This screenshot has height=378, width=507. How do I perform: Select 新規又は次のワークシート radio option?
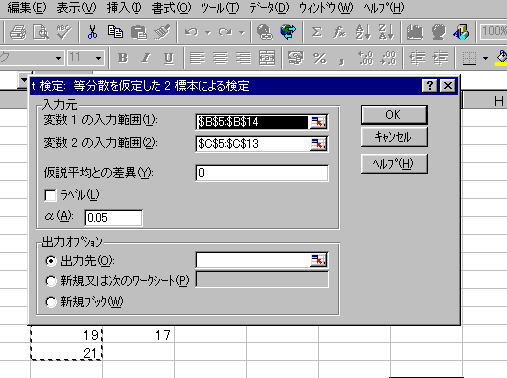tap(50, 281)
